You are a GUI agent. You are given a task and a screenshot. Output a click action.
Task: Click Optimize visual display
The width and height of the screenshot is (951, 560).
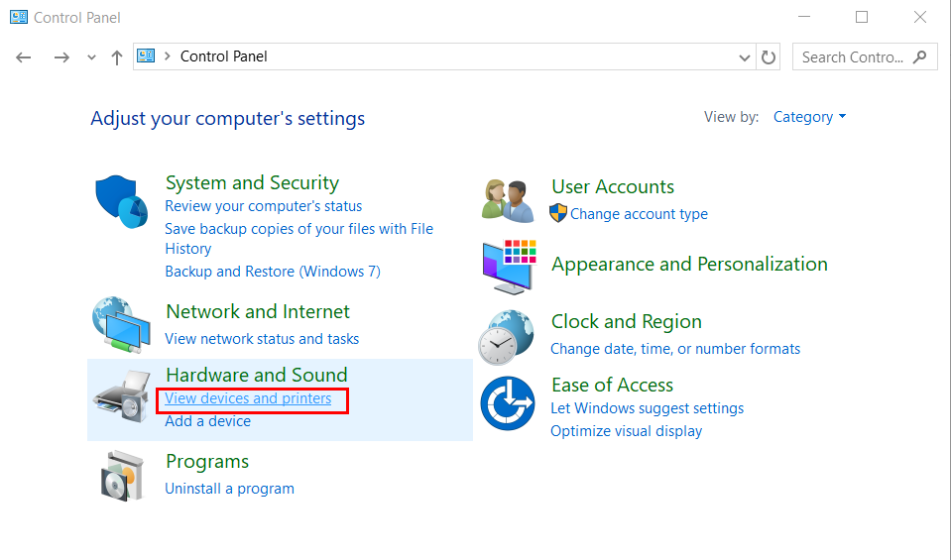pyautogui.click(x=626, y=431)
